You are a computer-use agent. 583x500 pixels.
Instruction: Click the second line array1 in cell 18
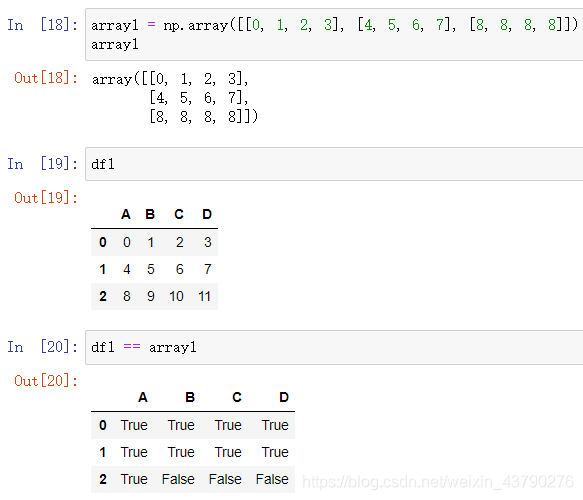point(115,45)
